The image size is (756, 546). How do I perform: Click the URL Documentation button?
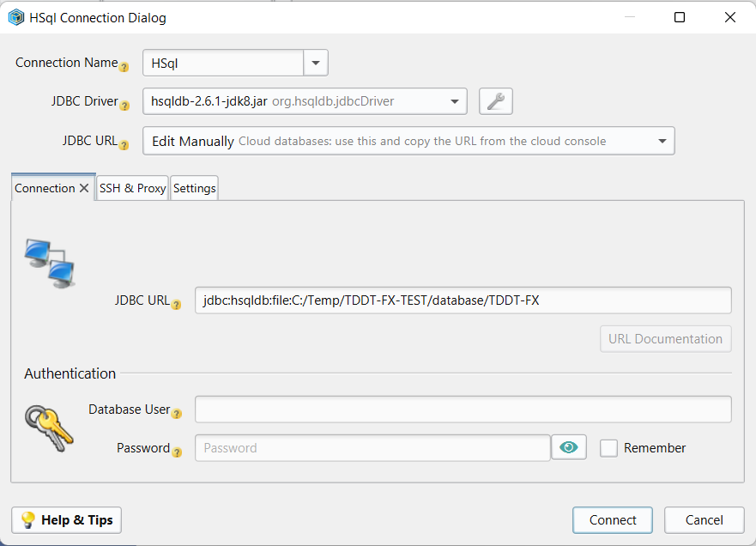pyautogui.click(x=665, y=338)
